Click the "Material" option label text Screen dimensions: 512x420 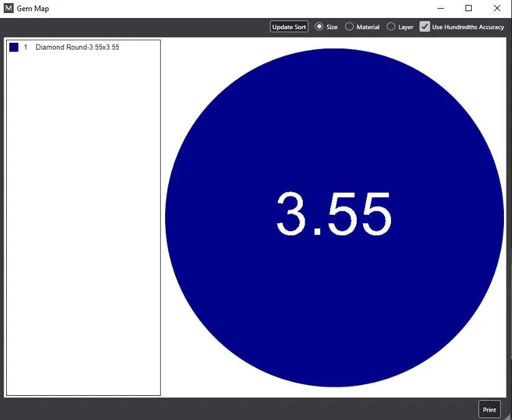pyautogui.click(x=368, y=27)
